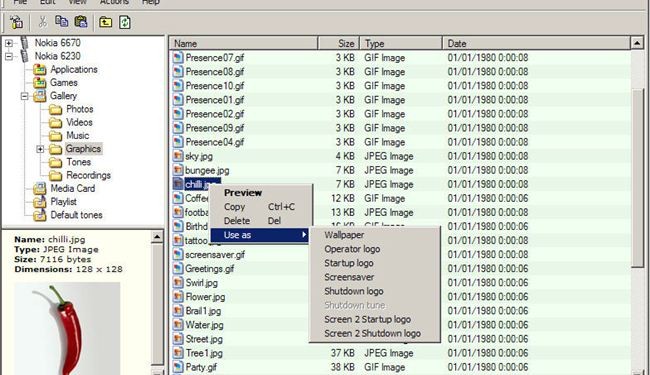Select the file Tree1.jpg
This screenshot has height=375, width=650.
(x=204, y=353)
